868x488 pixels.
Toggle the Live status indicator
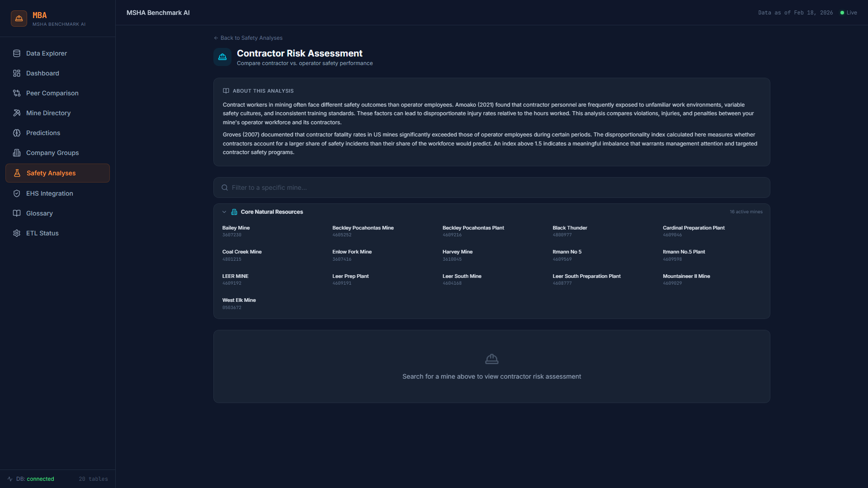849,12
